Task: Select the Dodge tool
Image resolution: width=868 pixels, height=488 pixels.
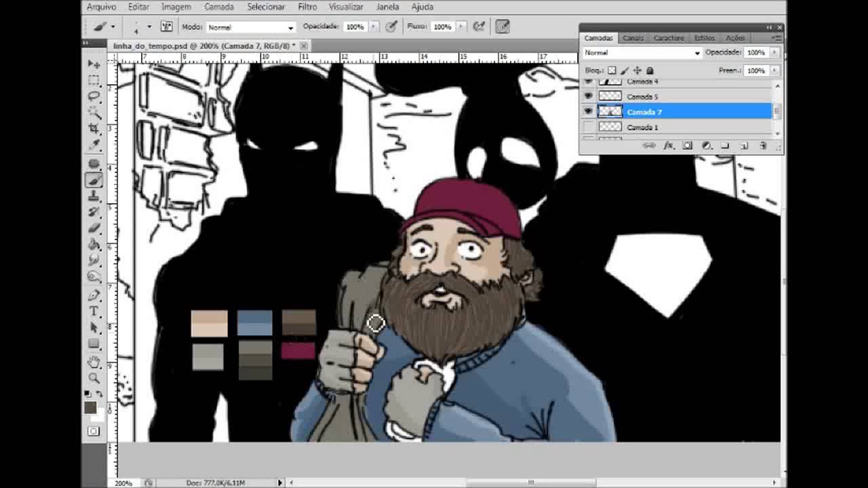Action: coord(94,277)
